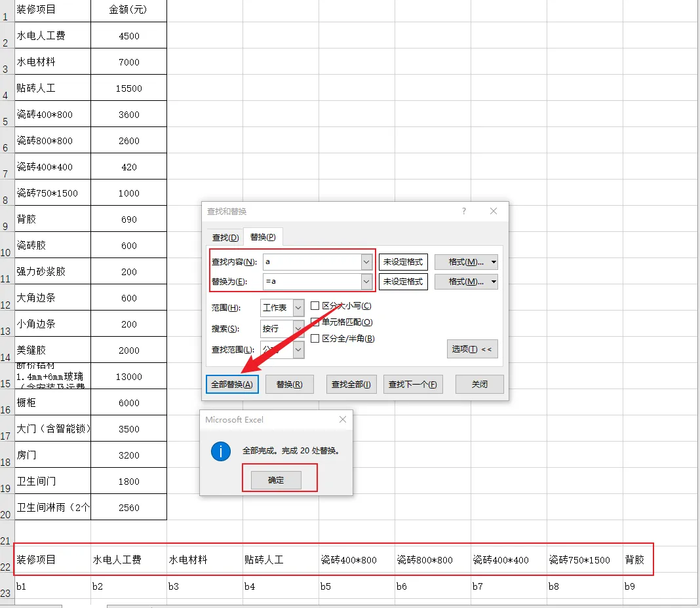Screen dimensions: 700x608
Task: Select the cell b9 in row 23
Action: [x=661, y=586]
